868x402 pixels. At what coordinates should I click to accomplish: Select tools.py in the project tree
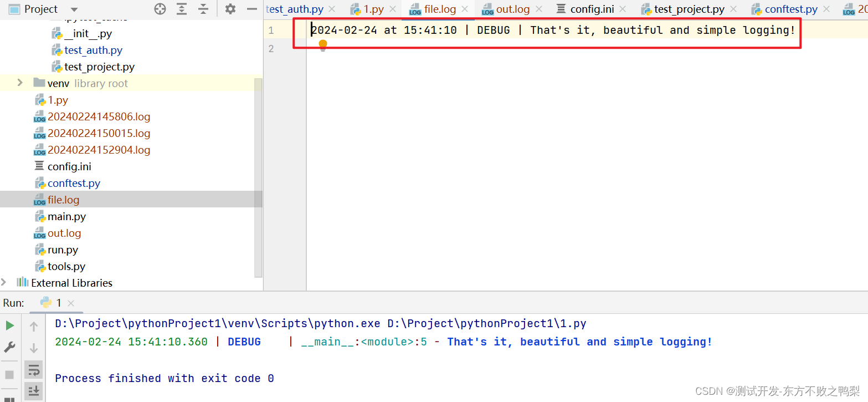point(60,266)
